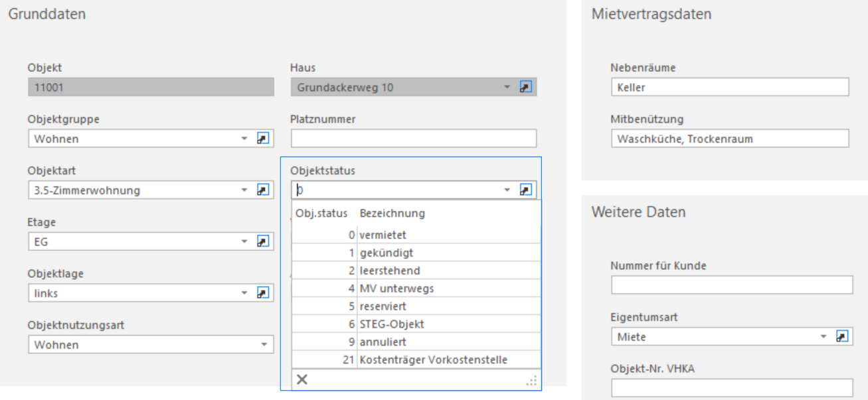Open lookup icon beside Objektlage field
This screenshot has width=868, height=400.
tap(263, 293)
